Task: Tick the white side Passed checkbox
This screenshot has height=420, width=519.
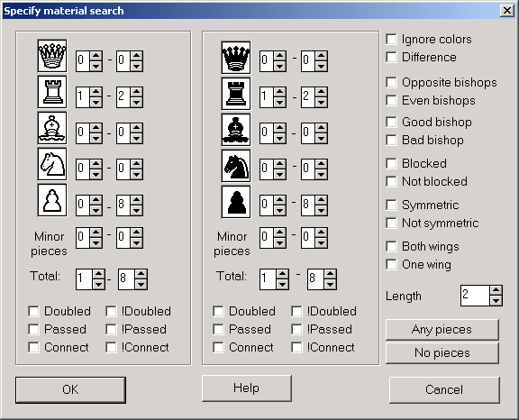Action: (33, 329)
